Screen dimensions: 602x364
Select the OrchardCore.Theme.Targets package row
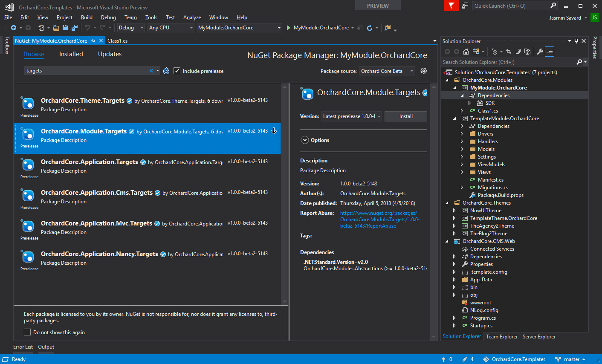coord(147,108)
